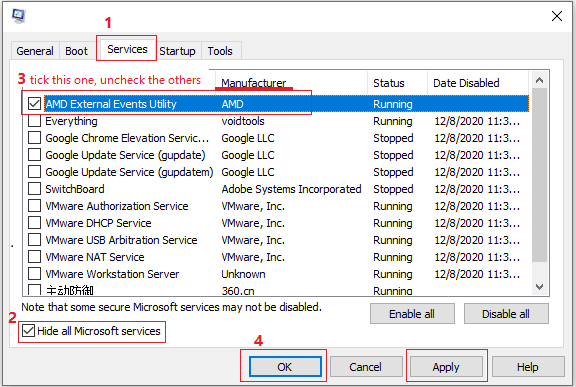Select Google Update Service (gupdatem) name

129,172
